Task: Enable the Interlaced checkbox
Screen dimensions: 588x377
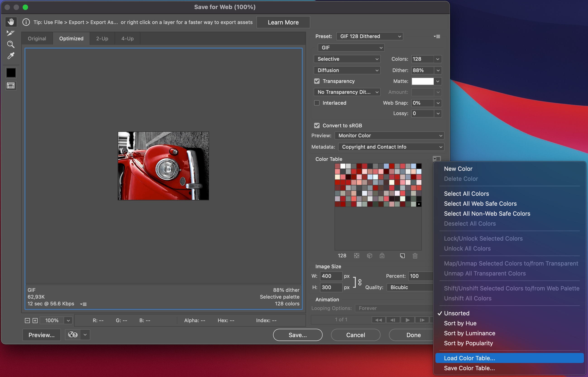Action: [317, 103]
